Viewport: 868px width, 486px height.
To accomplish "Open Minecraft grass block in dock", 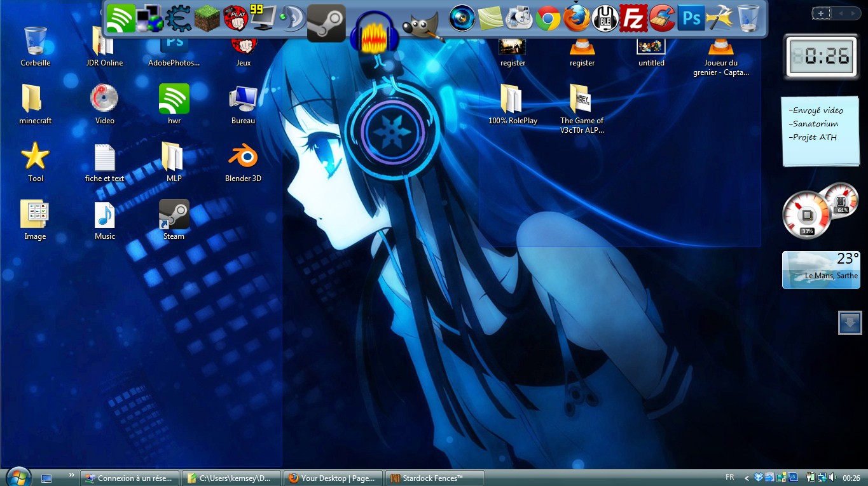I will (x=207, y=19).
